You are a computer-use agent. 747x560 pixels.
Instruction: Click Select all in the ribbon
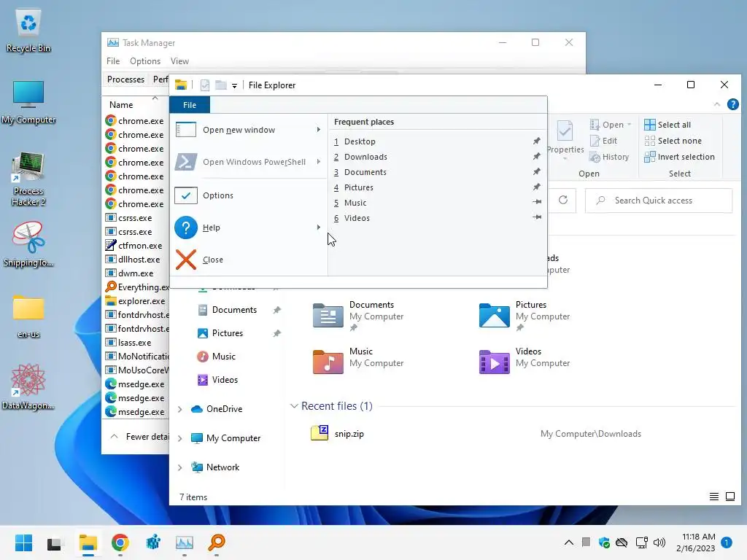667,124
